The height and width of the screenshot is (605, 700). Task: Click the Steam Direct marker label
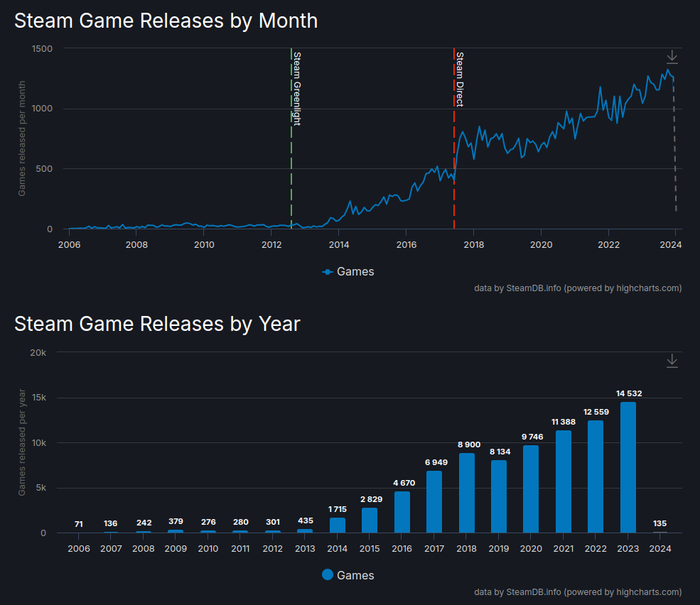(x=459, y=80)
